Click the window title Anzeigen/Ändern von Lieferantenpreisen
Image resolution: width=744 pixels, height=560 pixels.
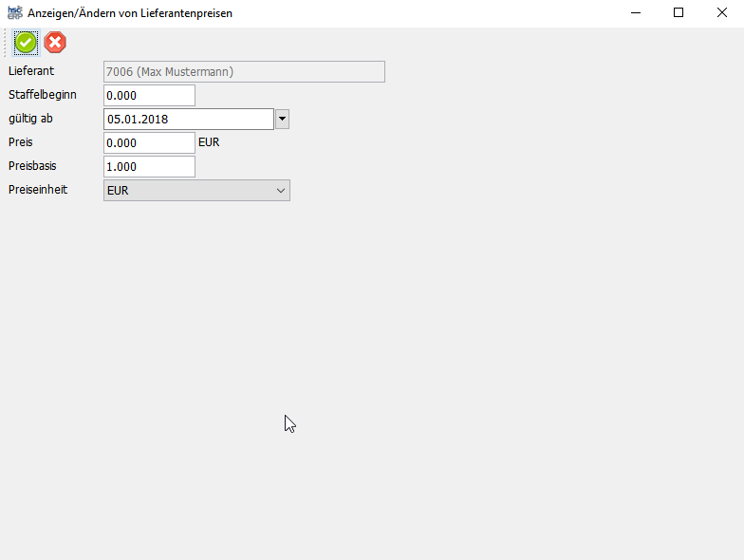[x=130, y=14]
